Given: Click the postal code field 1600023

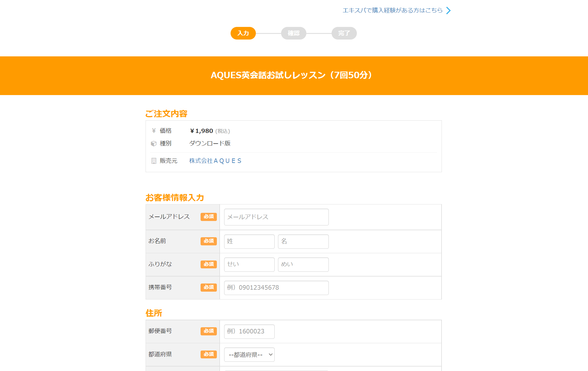Looking at the screenshot, I should click(249, 331).
